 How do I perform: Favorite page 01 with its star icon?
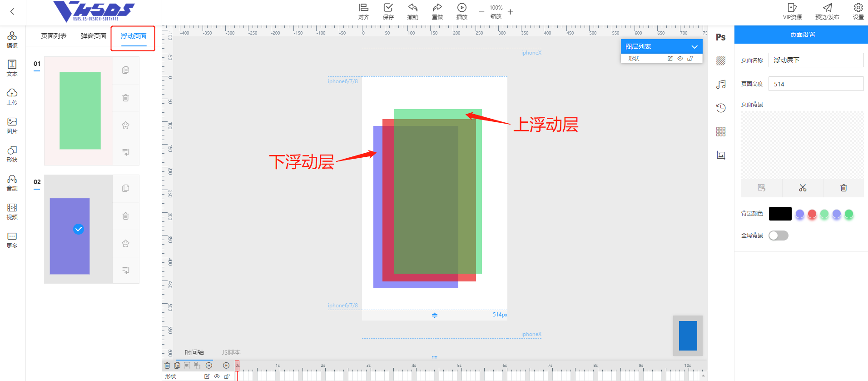(126, 125)
